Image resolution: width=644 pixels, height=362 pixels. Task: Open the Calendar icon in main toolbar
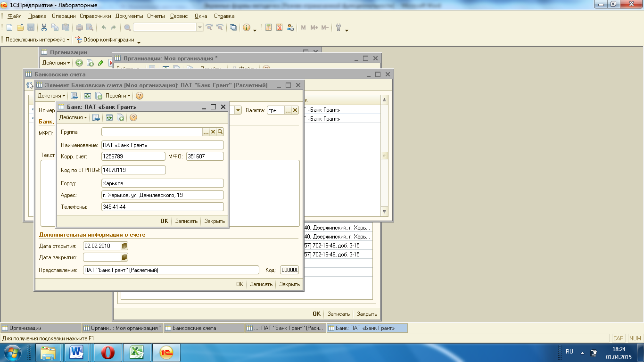279,27
